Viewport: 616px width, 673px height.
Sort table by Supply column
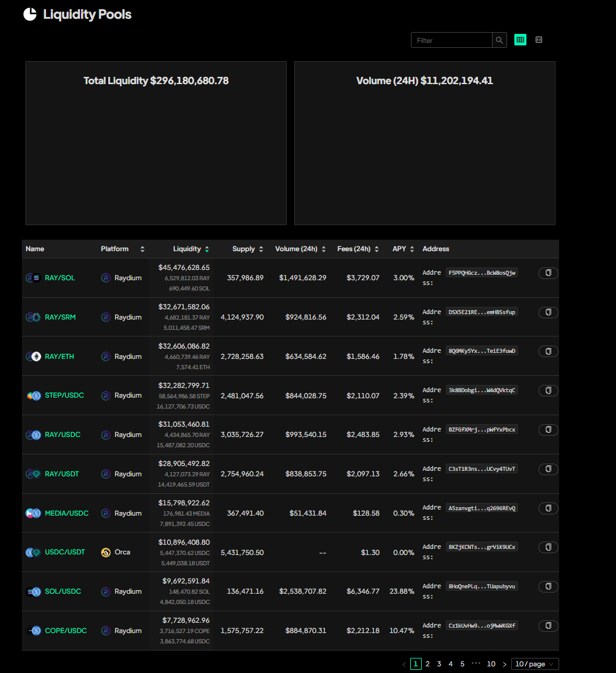tap(261, 249)
